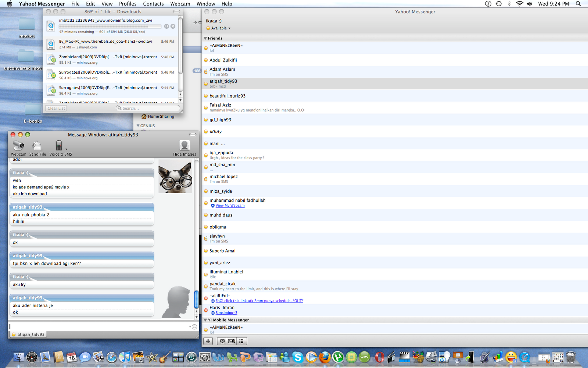Image resolution: width=588 pixels, height=368 pixels.
Task: Select buddy Faisal Aziz
Action: [x=395, y=108]
